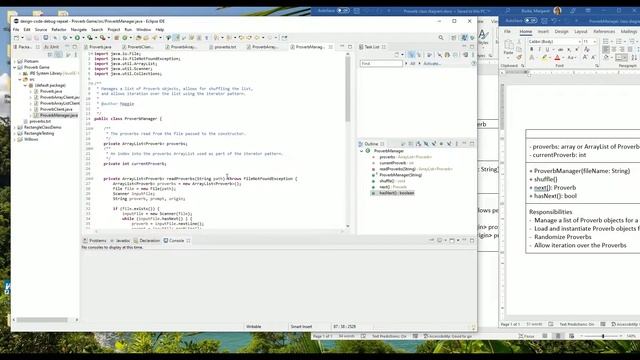Open the New button dropdown arrow
This screenshot has height=360, width=640.
click(x=22, y=38)
